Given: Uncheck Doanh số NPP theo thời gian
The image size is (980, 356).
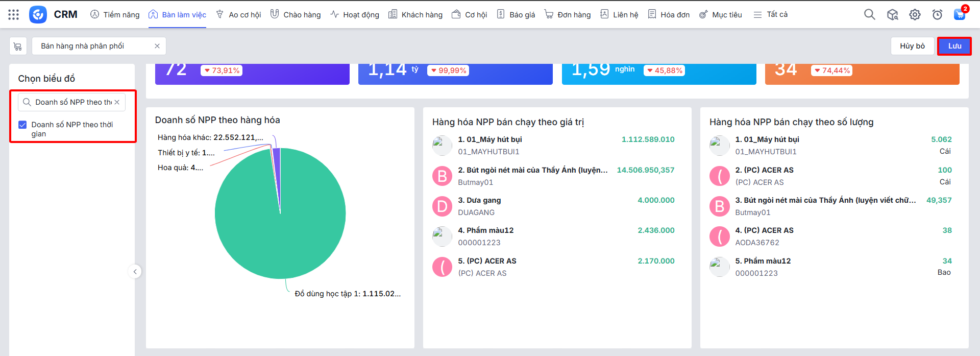Looking at the screenshot, I should [x=22, y=125].
